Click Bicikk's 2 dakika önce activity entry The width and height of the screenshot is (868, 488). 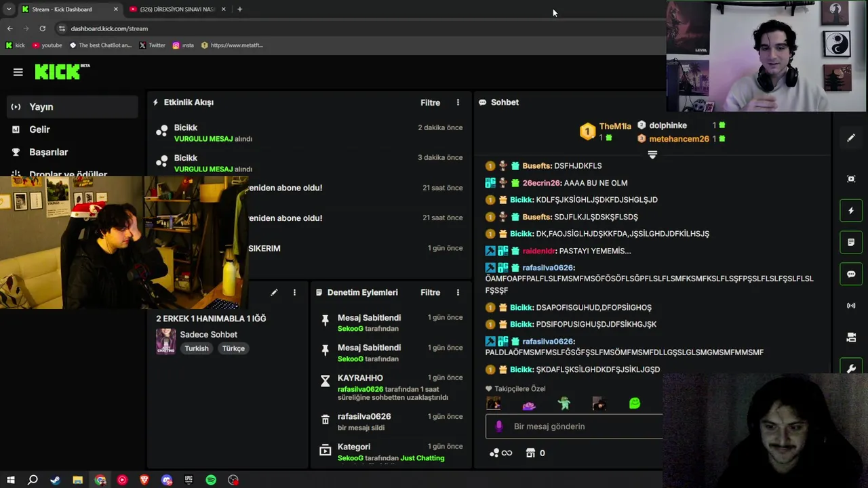click(x=309, y=133)
